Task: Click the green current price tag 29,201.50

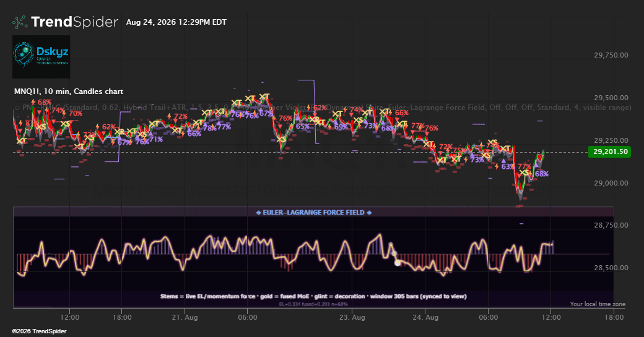Action: click(x=609, y=151)
